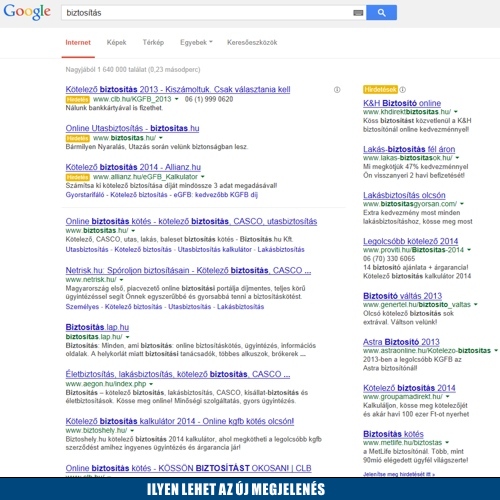Open Lakás-biztosítás fél áron ad
Image resolution: width=500 pixels, height=500 pixels.
pyautogui.click(x=409, y=149)
